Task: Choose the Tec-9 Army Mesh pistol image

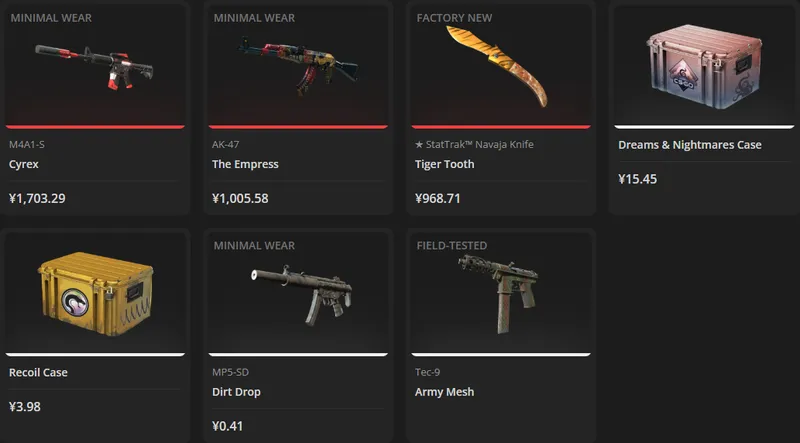Action: [497, 294]
